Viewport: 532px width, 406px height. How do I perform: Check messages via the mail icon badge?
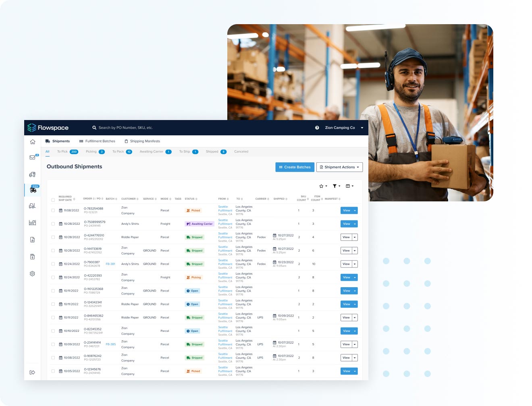click(32, 157)
